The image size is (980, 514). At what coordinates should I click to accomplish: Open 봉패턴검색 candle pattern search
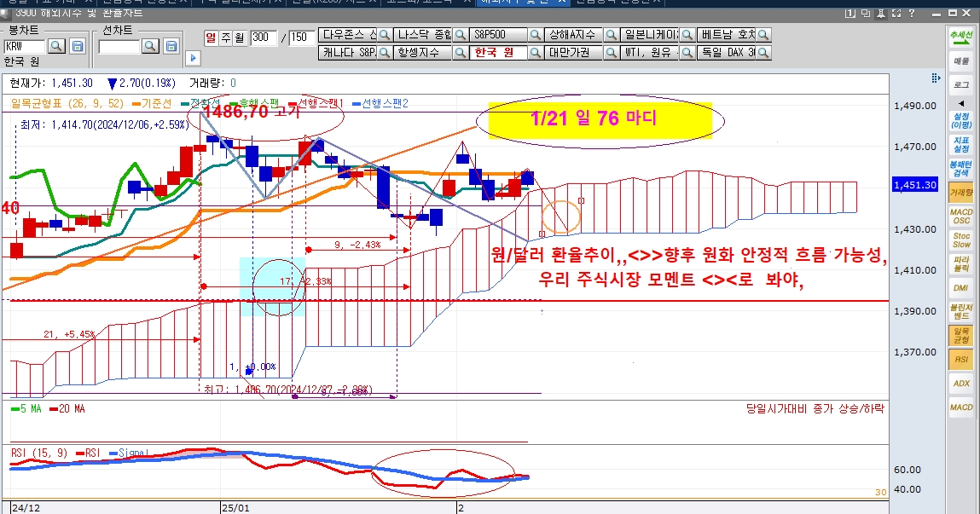pyautogui.click(x=961, y=169)
